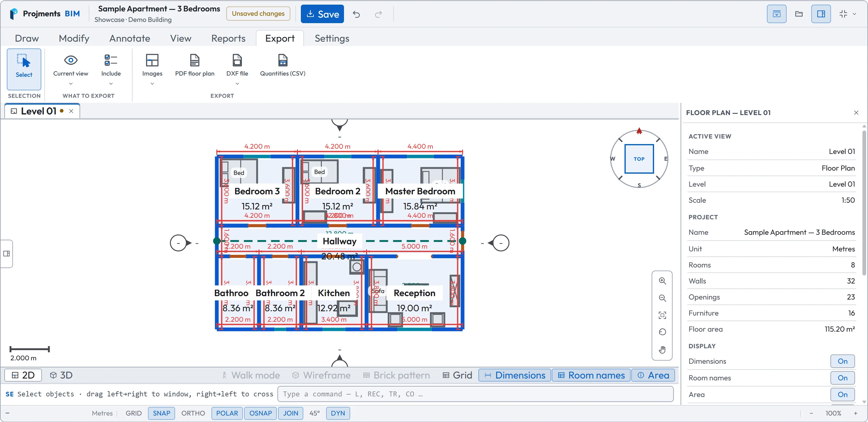Image resolution: width=868 pixels, height=422 pixels.
Task: Open ribbon display options chevron
Action: click(854, 14)
